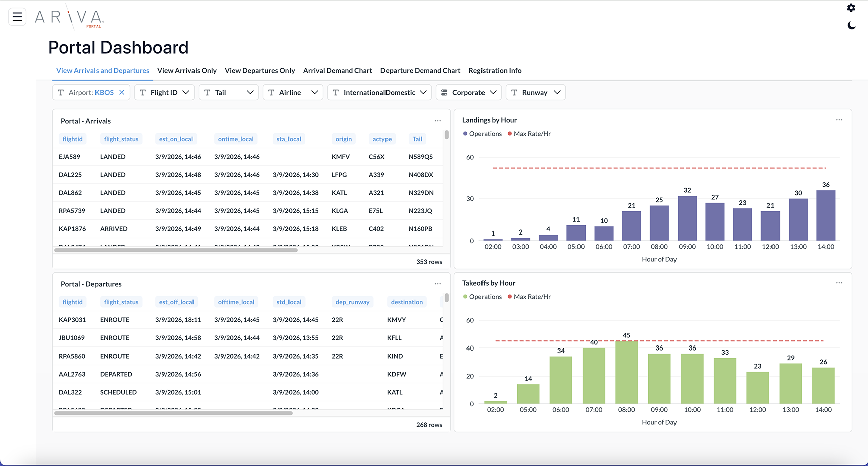
Task: Expand the Flight ID filter dropdown
Action: click(x=164, y=92)
